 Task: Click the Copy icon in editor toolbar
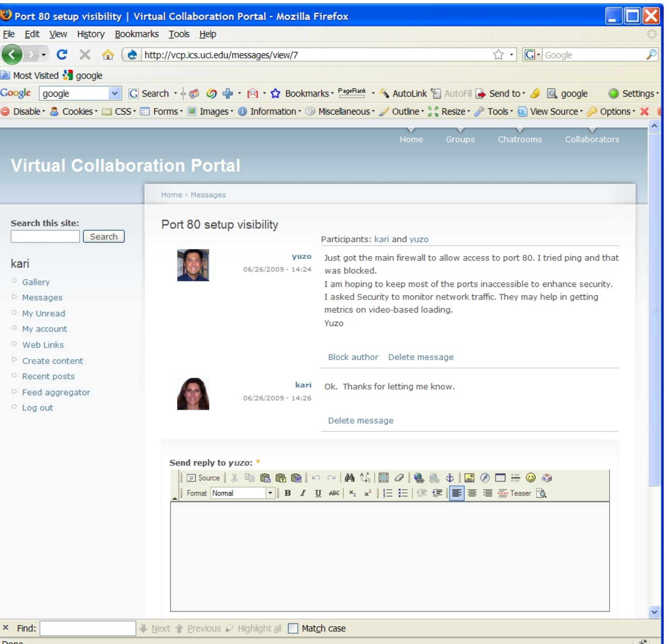point(250,478)
